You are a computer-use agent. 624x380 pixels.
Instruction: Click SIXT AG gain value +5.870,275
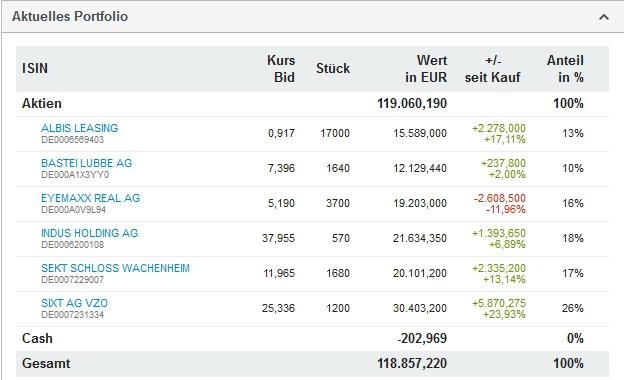pyautogui.click(x=499, y=303)
